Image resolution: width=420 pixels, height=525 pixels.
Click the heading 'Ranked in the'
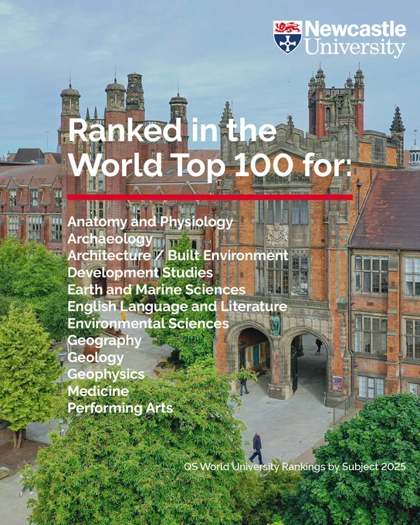[172, 130]
